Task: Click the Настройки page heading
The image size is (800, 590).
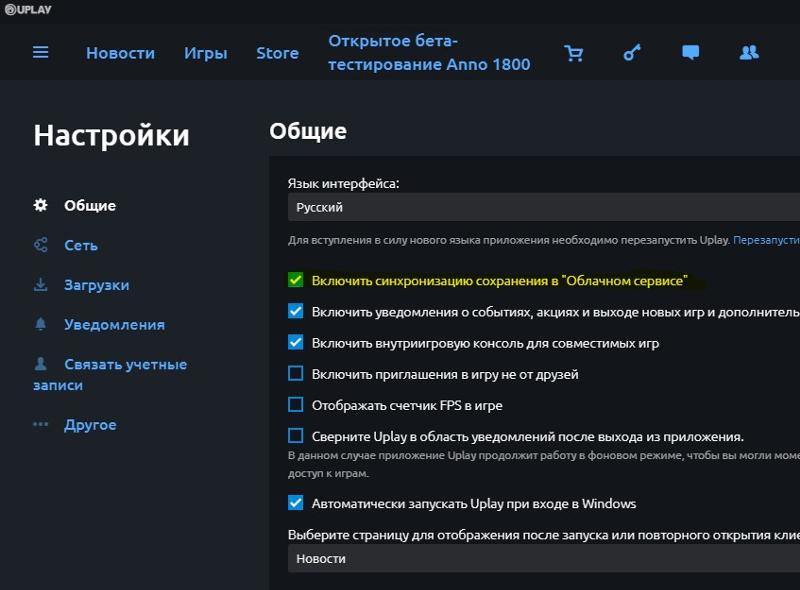Action: click(x=111, y=136)
